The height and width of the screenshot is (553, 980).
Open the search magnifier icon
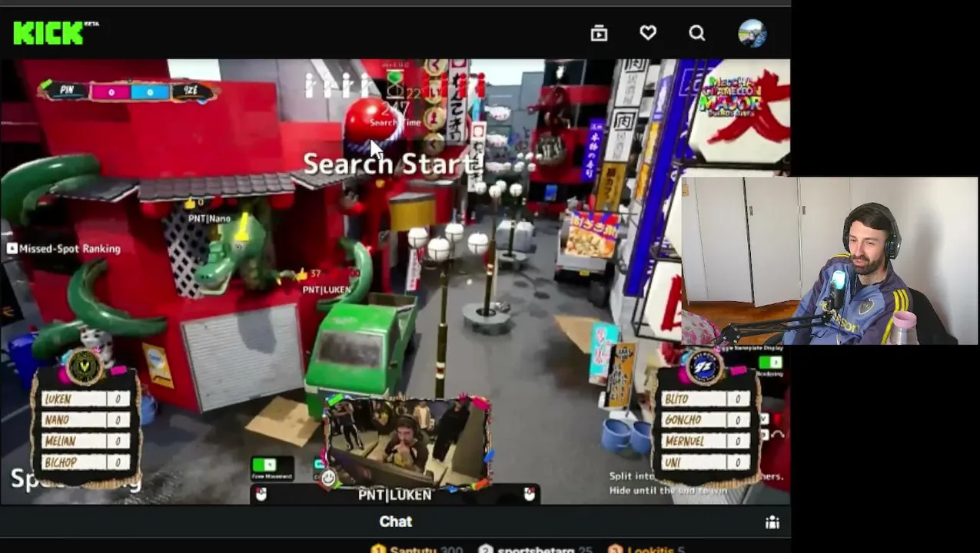pyautogui.click(x=697, y=33)
